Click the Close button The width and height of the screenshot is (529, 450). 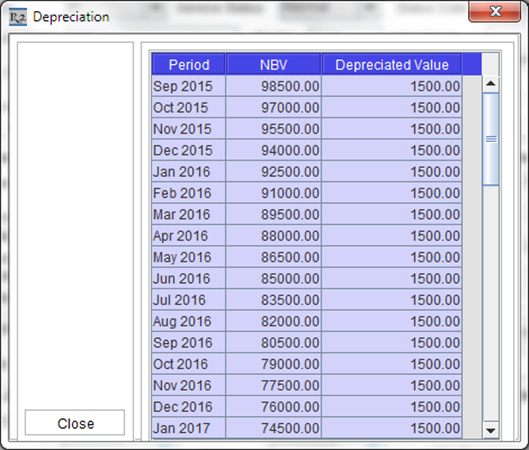click(75, 423)
